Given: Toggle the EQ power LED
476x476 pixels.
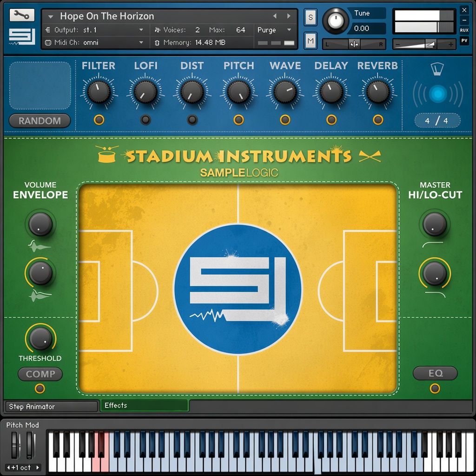Looking at the screenshot, I should click(435, 388).
